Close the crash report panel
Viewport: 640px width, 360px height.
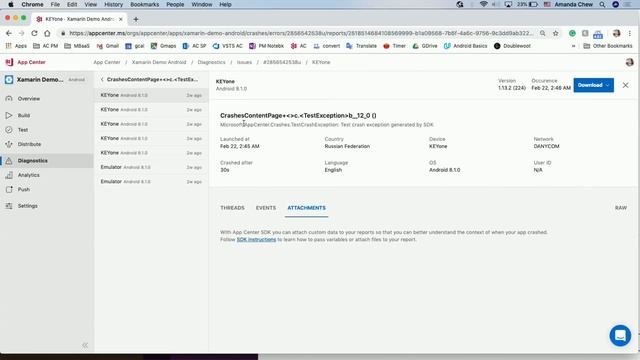click(x=625, y=85)
